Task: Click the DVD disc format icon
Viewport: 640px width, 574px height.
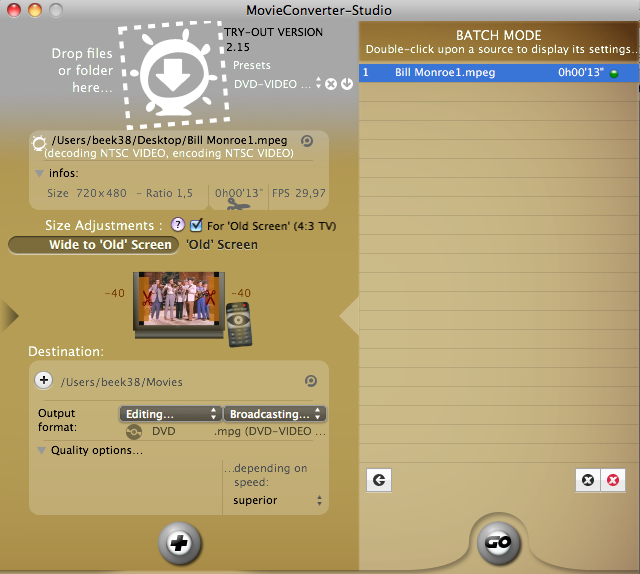Action: pyautogui.click(x=134, y=432)
